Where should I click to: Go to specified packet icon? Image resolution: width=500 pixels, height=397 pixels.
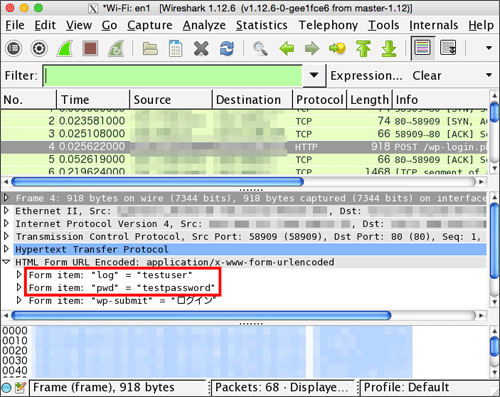[x=337, y=49]
